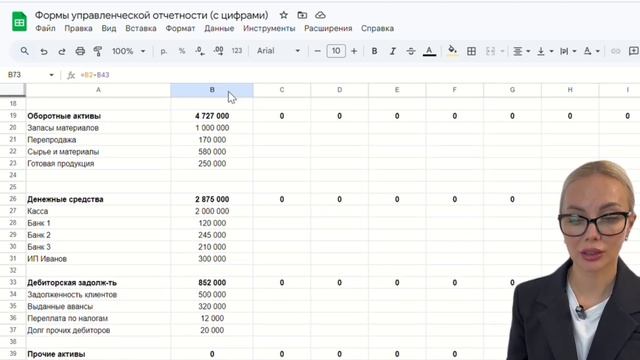This screenshot has width=640, height=360.
Task: Click the merge cells icon
Action: pos(491,51)
